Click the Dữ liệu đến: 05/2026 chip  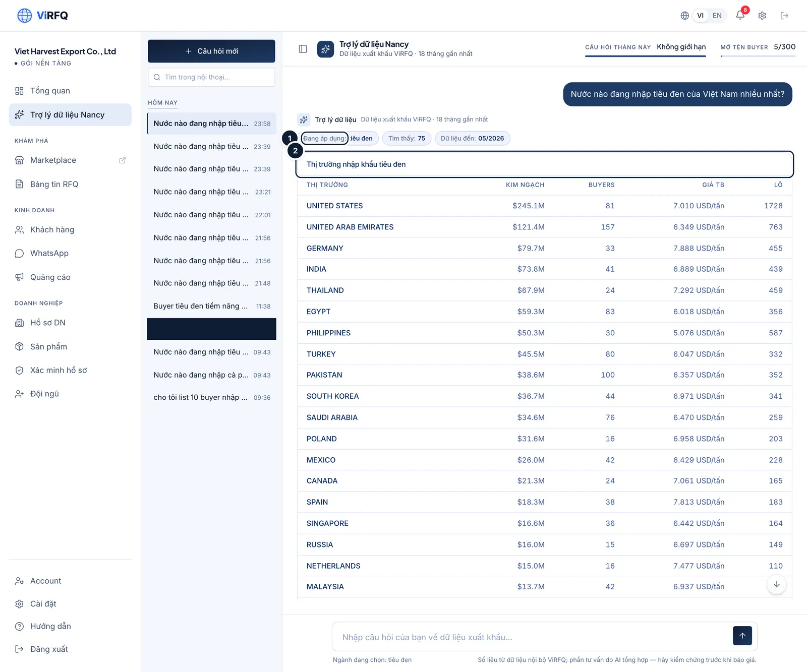click(x=472, y=138)
